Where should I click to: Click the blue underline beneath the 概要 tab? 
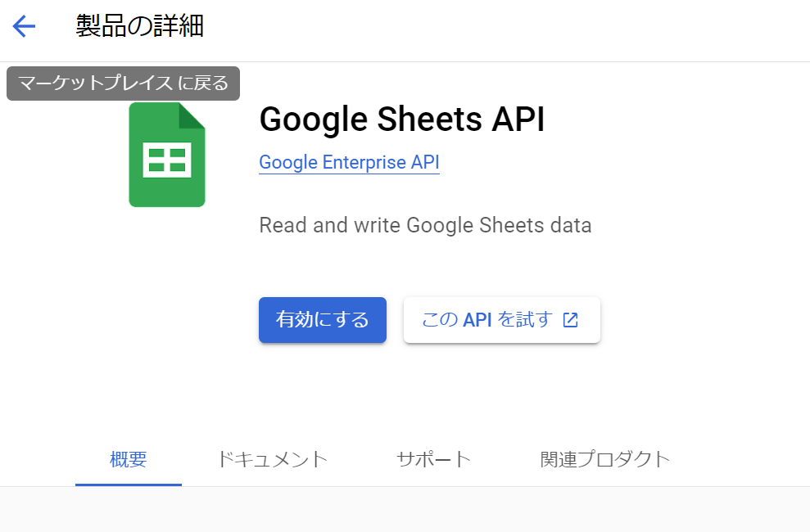pos(128,485)
